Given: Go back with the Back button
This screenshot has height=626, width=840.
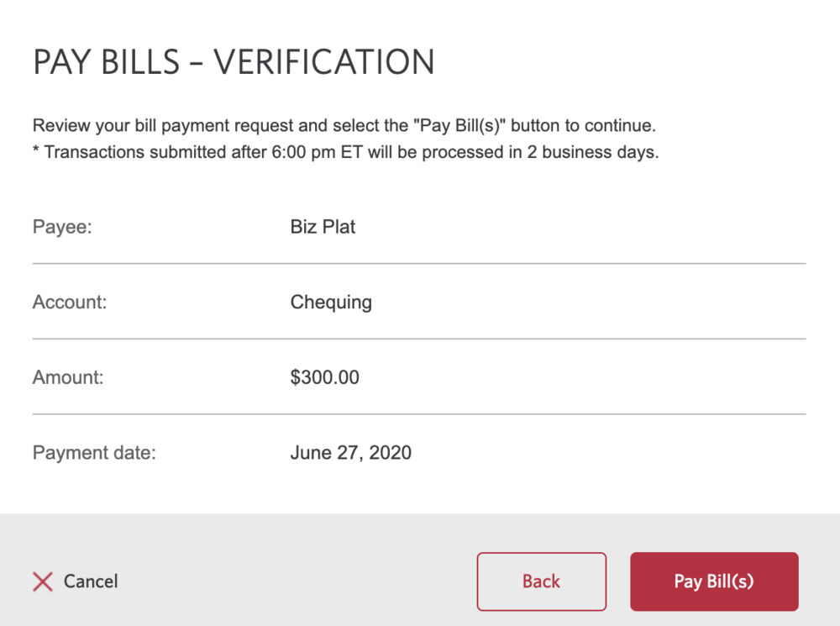Looking at the screenshot, I should click(x=542, y=581).
